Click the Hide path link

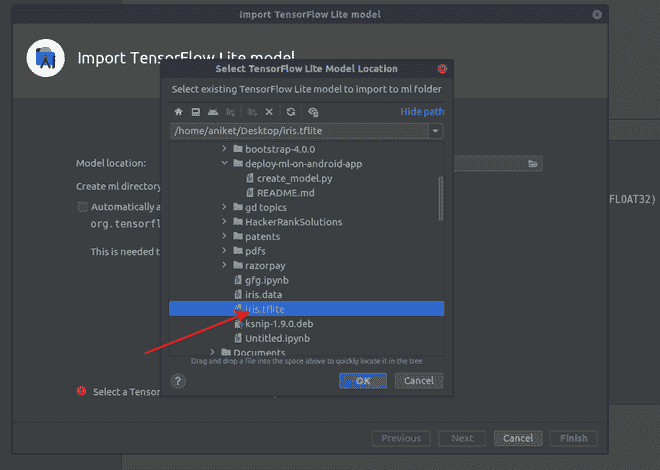pos(422,112)
